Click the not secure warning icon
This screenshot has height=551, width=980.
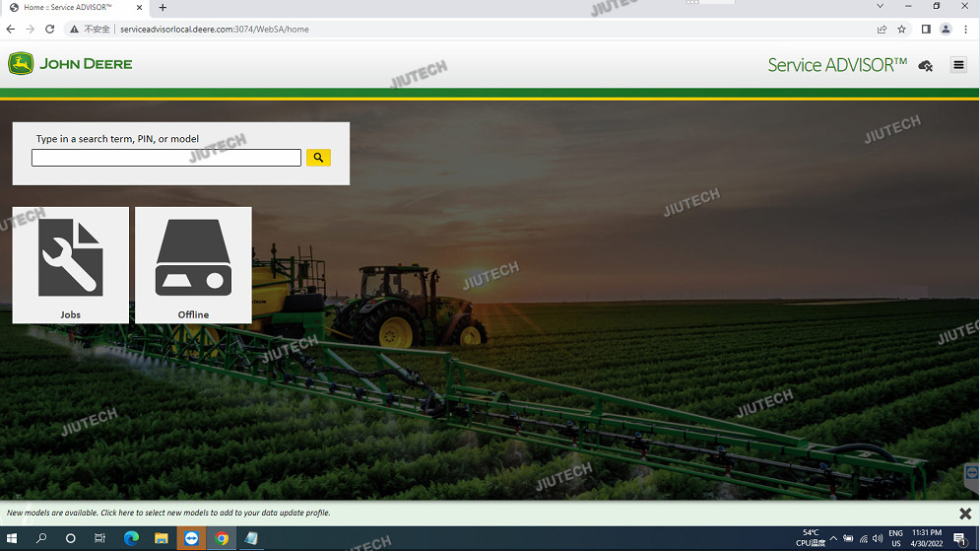click(74, 29)
